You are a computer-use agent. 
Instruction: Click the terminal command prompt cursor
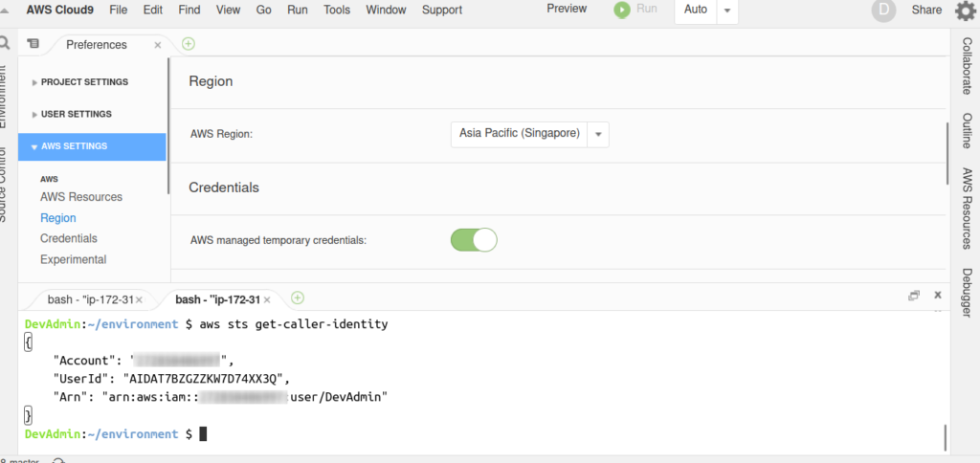point(203,433)
